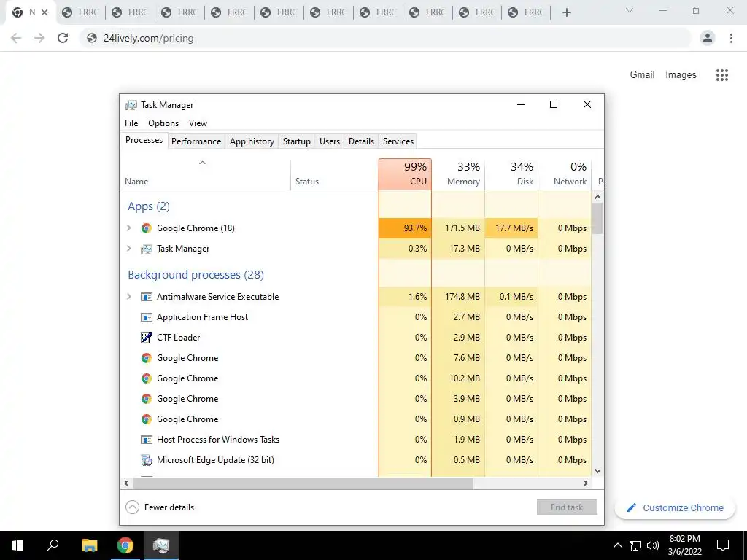Click the horizontal scrollbar right arrow
This screenshot has height=560, width=747.
click(586, 483)
